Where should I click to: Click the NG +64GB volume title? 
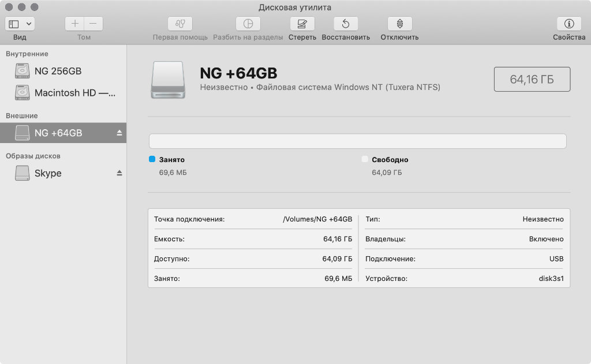click(x=238, y=73)
